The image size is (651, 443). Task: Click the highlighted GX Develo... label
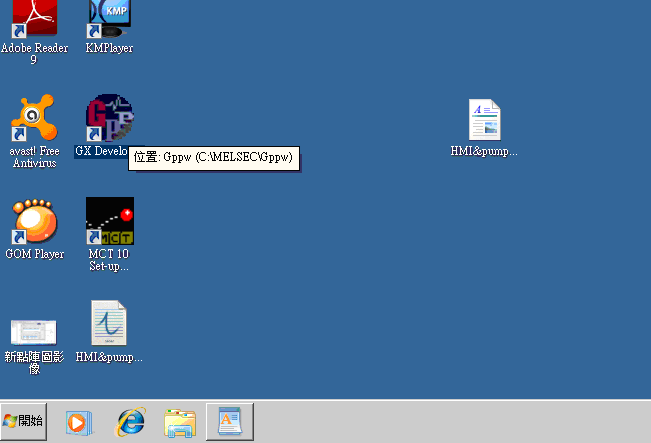101,151
